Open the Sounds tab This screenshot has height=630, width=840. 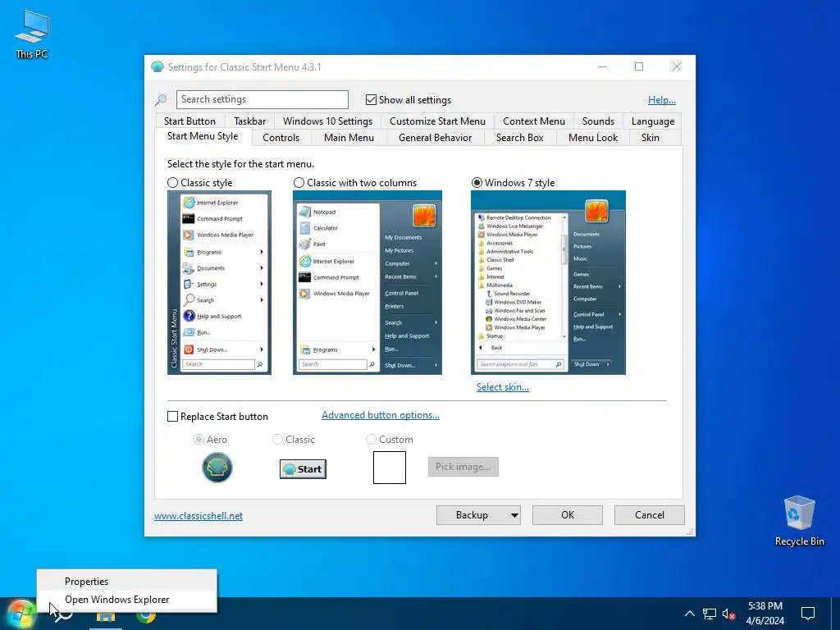[598, 121]
